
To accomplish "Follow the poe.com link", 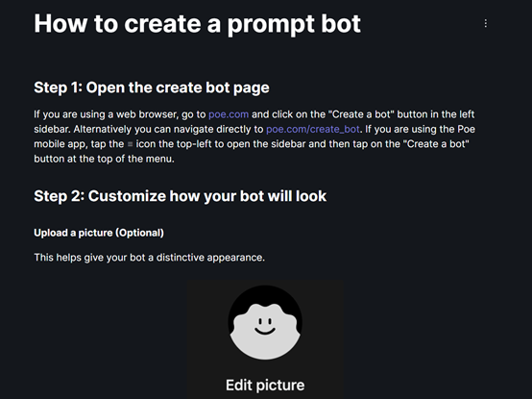I will pos(229,114).
